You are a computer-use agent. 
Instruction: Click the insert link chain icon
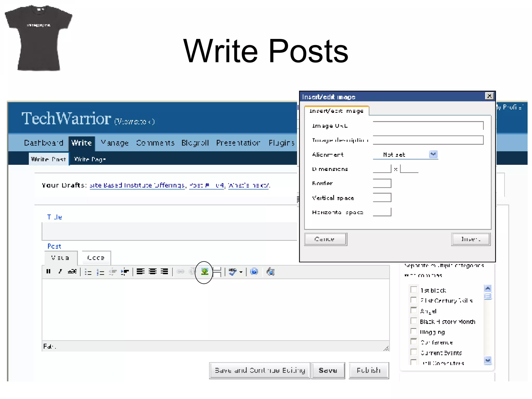tap(180, 272)
